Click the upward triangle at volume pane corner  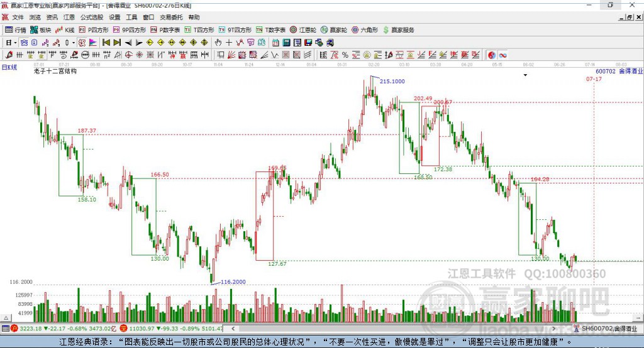click(x=6, y=318)
